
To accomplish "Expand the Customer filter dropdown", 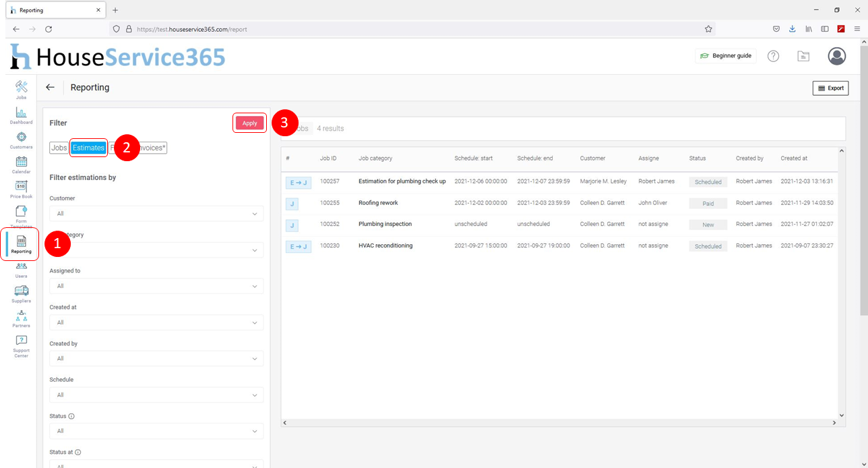I will pyautogui.click(x=156, y=214).
